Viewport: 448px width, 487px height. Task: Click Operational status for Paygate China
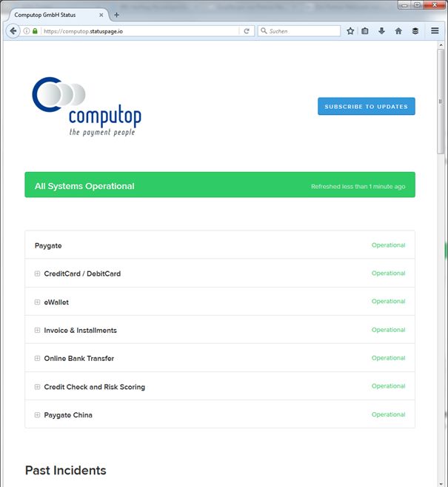pos(389,414)
